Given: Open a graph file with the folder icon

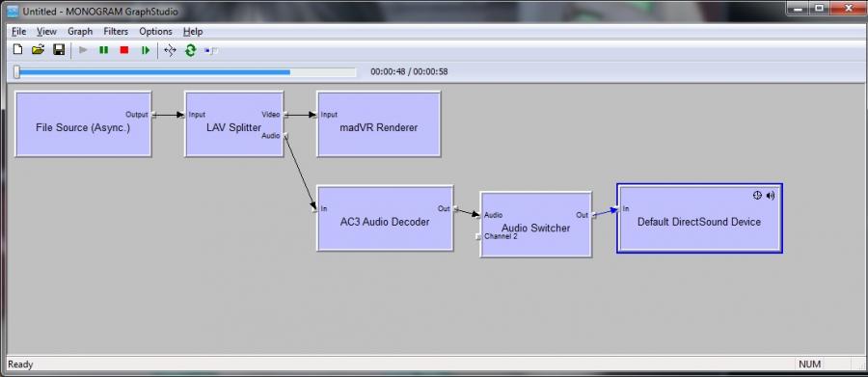Looking at the screenshot, I should (38, 50).
